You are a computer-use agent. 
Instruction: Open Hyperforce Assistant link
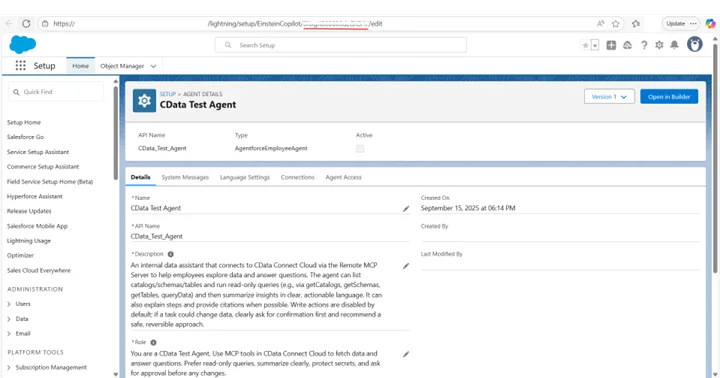(34, 196)
